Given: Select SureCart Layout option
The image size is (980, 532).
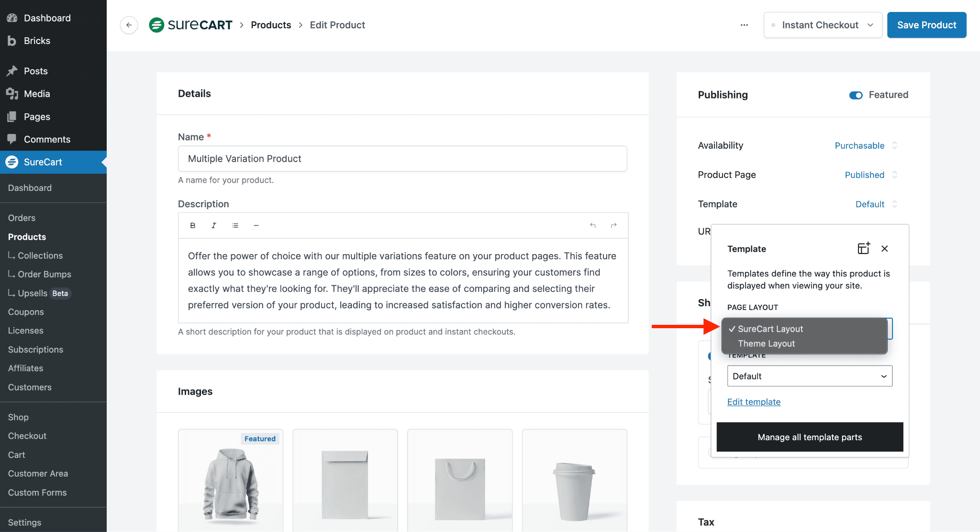Looking at the screenshot, I should [x=770, y=329].
